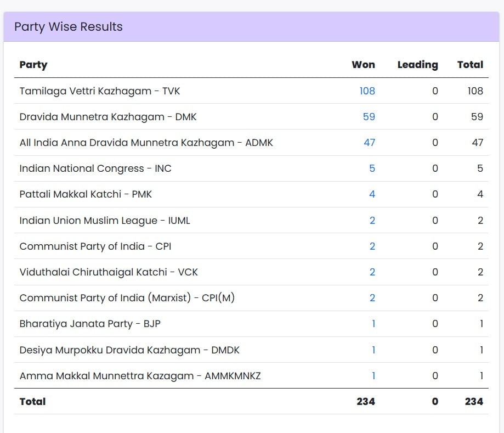Open INC's 5 won seats link
This screenshot has height=433, width=504.
(x=372, y=168)
